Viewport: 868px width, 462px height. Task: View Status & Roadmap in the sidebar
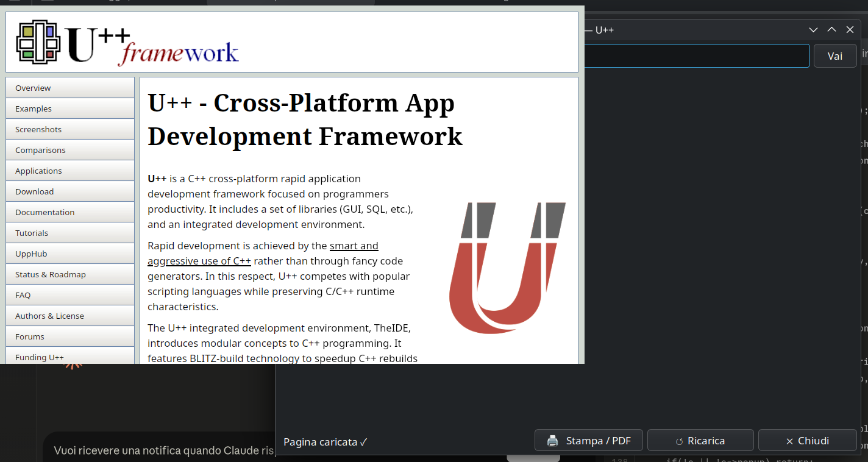point(70,274)
